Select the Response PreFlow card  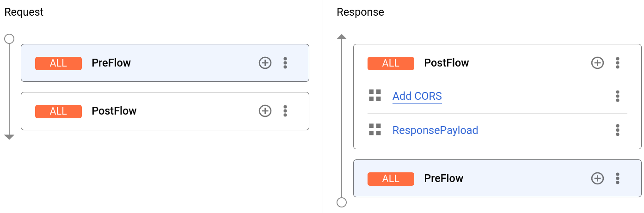[518, 178]
